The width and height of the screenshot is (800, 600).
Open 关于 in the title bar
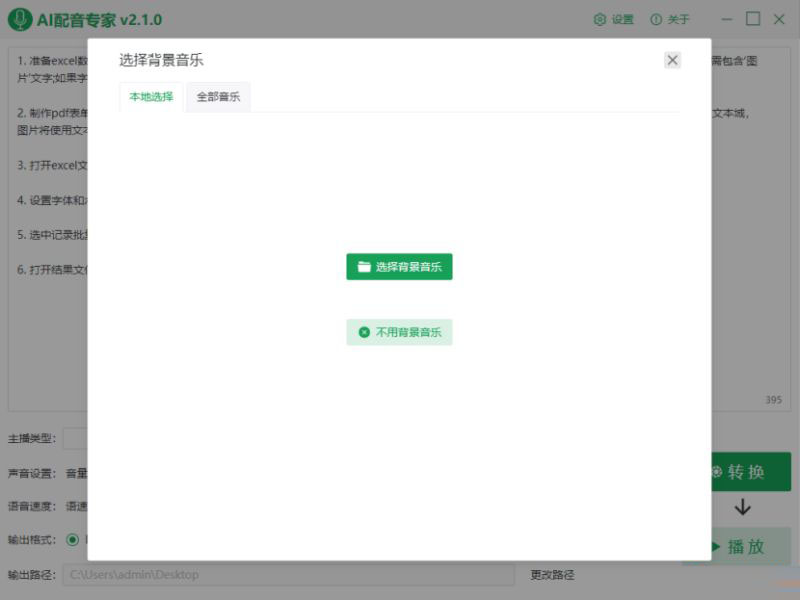(670, 20)
